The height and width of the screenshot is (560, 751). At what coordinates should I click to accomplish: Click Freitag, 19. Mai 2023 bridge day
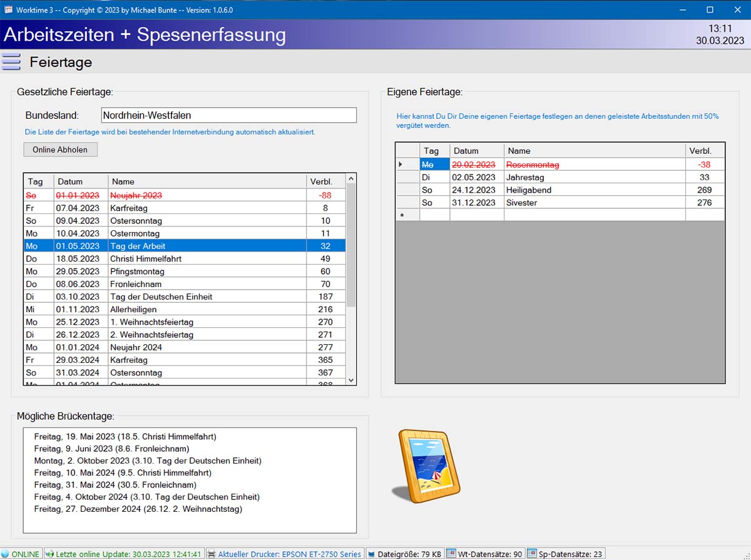point(125,437)
